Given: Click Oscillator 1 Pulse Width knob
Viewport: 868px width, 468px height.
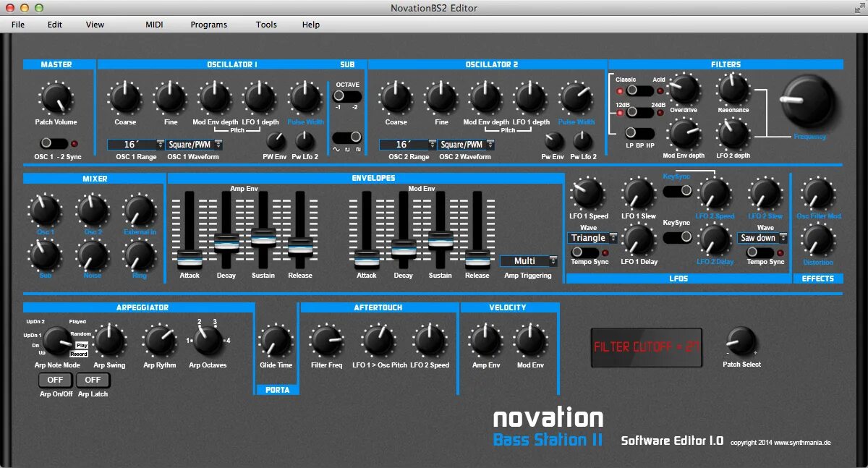Looking at the screenshot, I should pyautogui.click(x=305, y=97).
